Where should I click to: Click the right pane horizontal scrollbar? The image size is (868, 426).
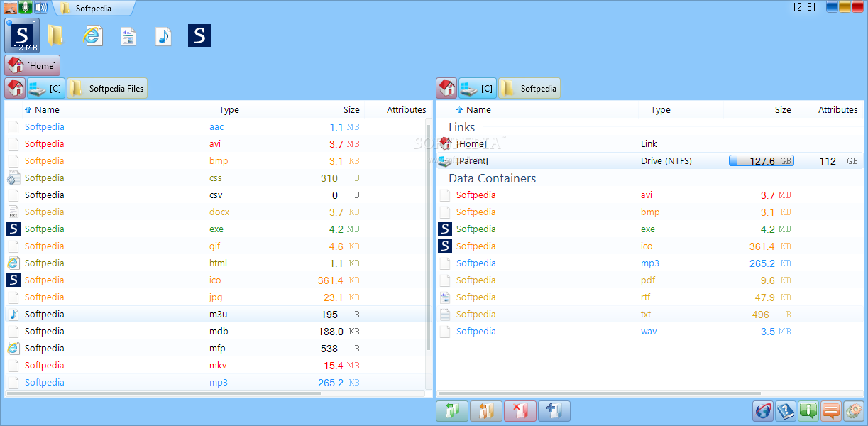[600, 393]
